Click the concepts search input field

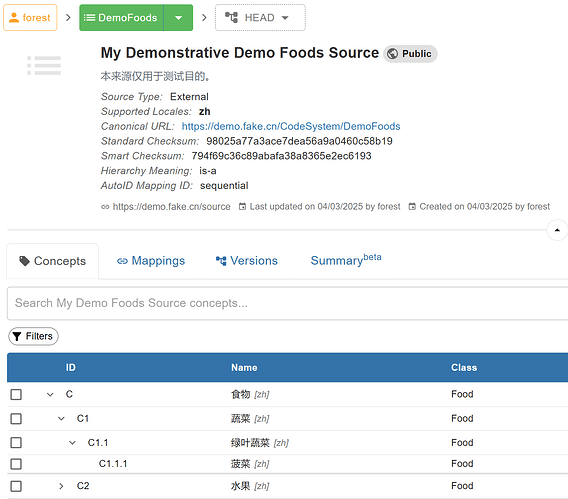[x=288, y=303]
